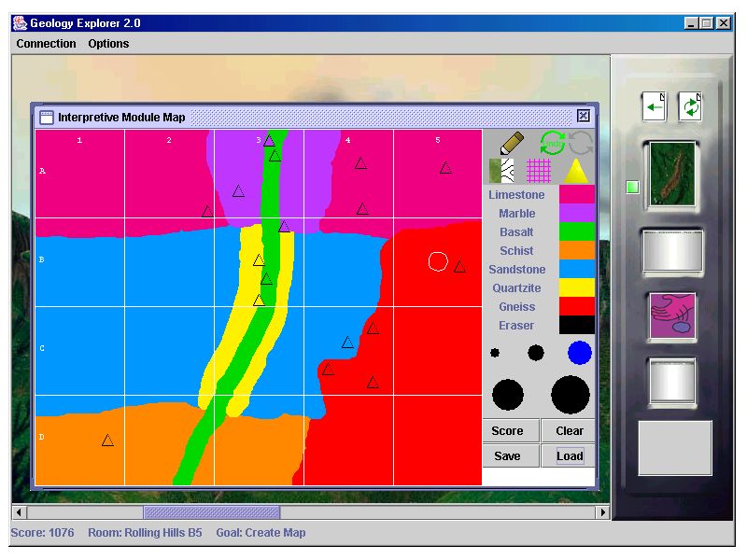The image size is (747, 560).
Task: Open the Connection menu
Action: (47, 44)
